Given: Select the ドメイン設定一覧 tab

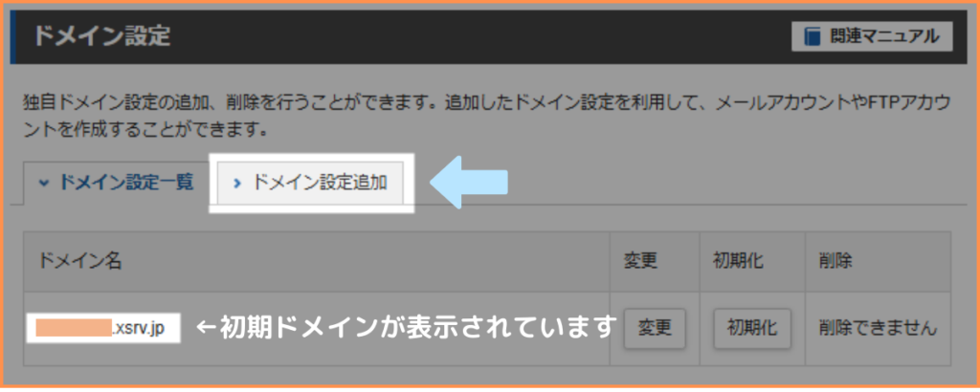Looking at the screenshot, I should point(116,183).
